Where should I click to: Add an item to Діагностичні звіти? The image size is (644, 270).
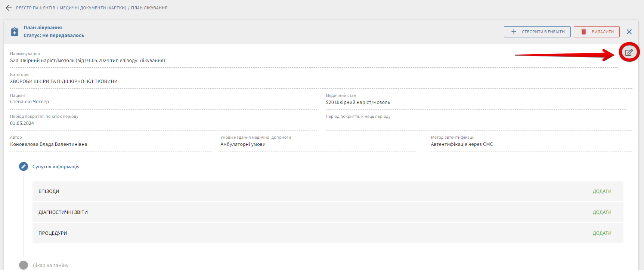pos(602,212)
